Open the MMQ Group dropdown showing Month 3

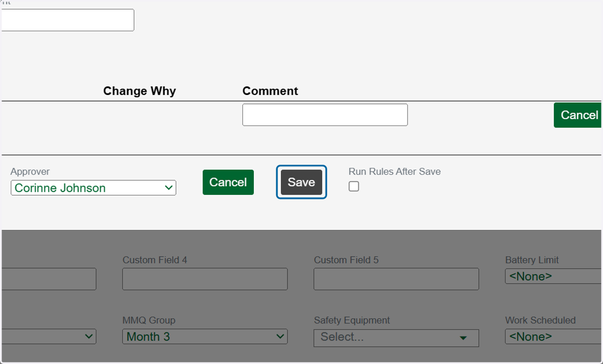click(205, 336)
